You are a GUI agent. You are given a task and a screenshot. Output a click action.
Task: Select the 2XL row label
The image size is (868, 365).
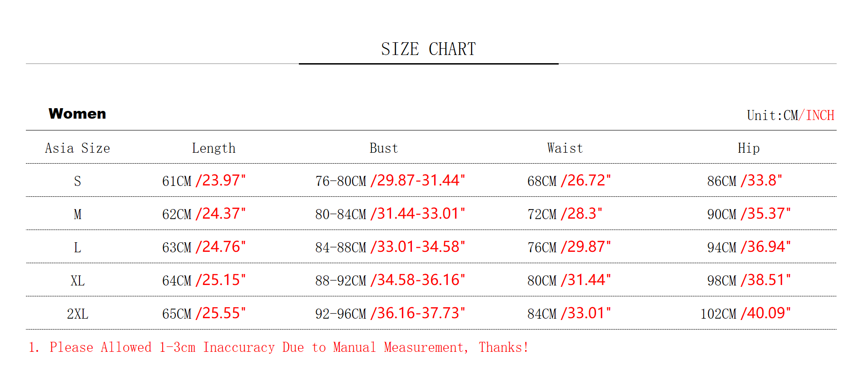point(77,314)
